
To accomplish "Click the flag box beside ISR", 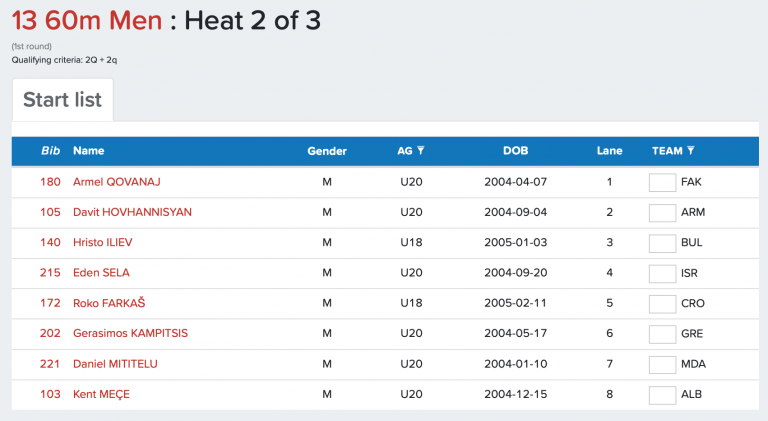I will click(662, 273).
